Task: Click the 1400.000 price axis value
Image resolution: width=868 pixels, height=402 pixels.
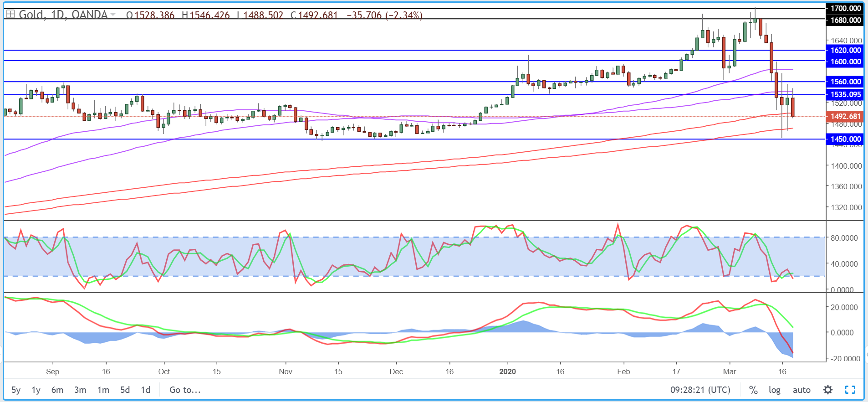Action: [846, 166]
